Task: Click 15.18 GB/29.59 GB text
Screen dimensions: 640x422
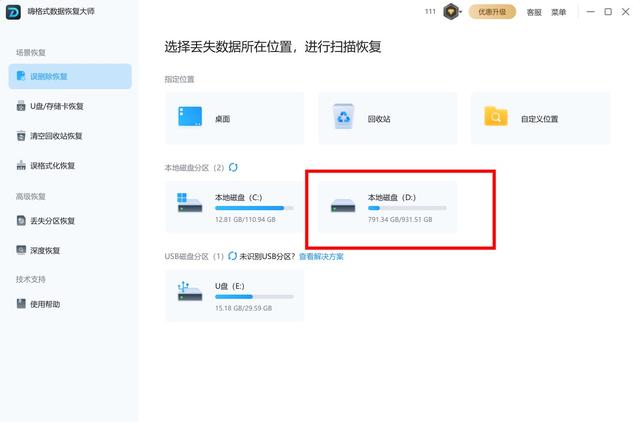Action: pos(243,308)
